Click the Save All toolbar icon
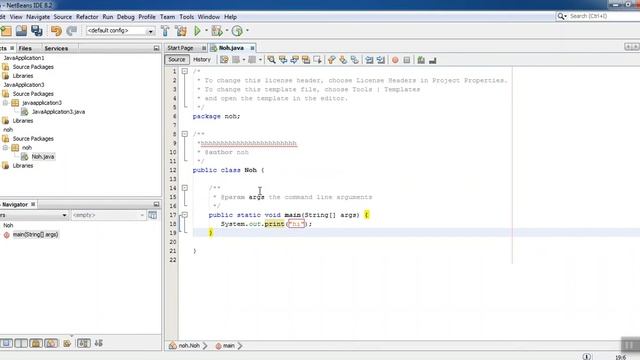Screen dimensions: 640x360 point(37,31)
